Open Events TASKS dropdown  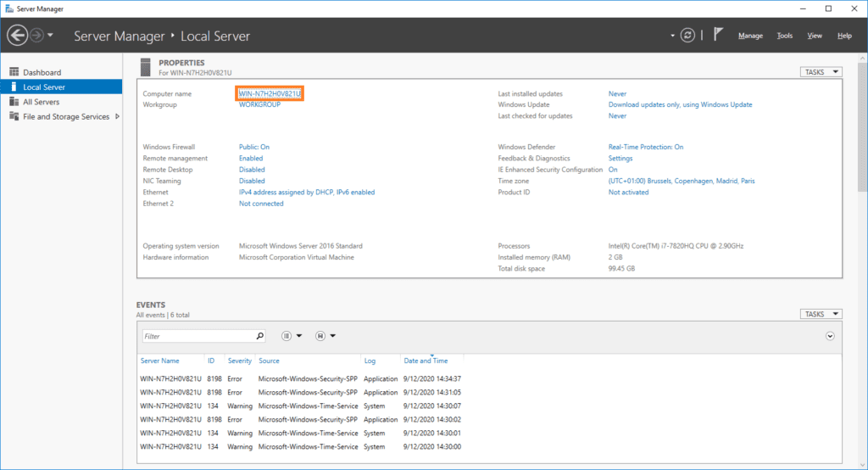coord(821,314)
